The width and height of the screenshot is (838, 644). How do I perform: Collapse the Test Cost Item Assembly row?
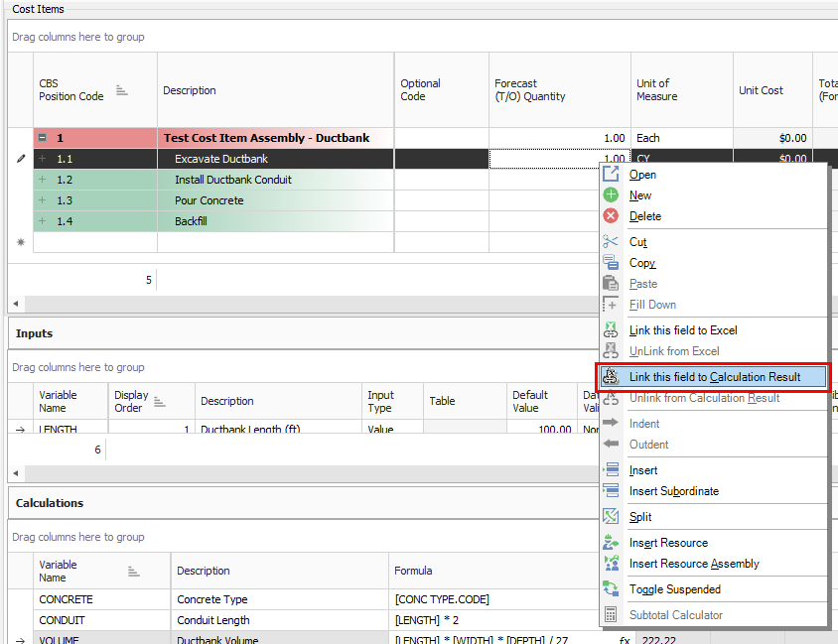[43, 139]
